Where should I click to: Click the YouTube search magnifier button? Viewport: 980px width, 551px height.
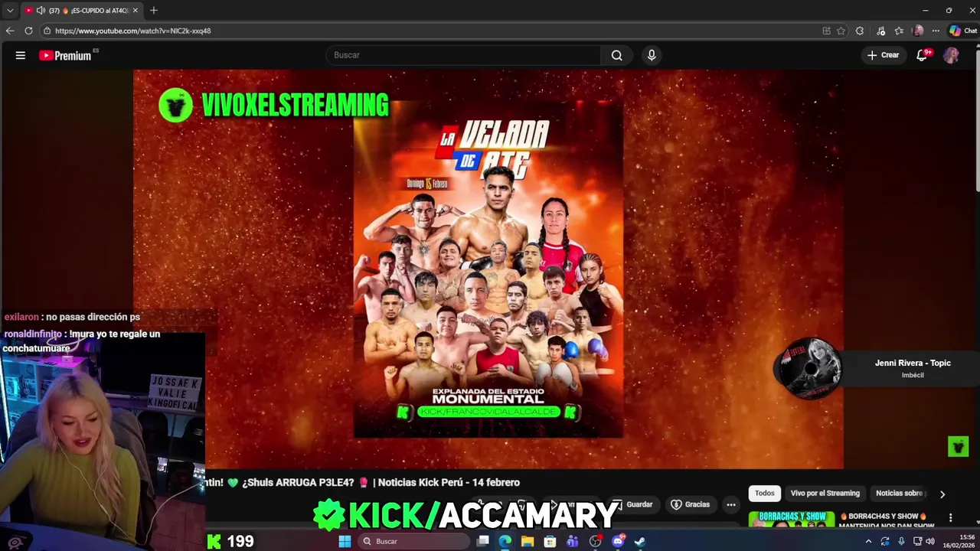click(x=616, y=55)
